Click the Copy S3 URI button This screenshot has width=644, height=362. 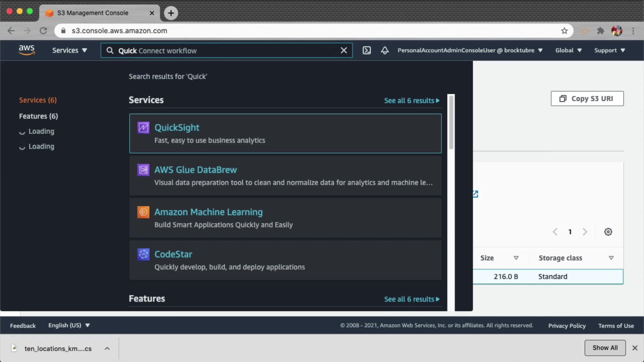tap(587, 99)
